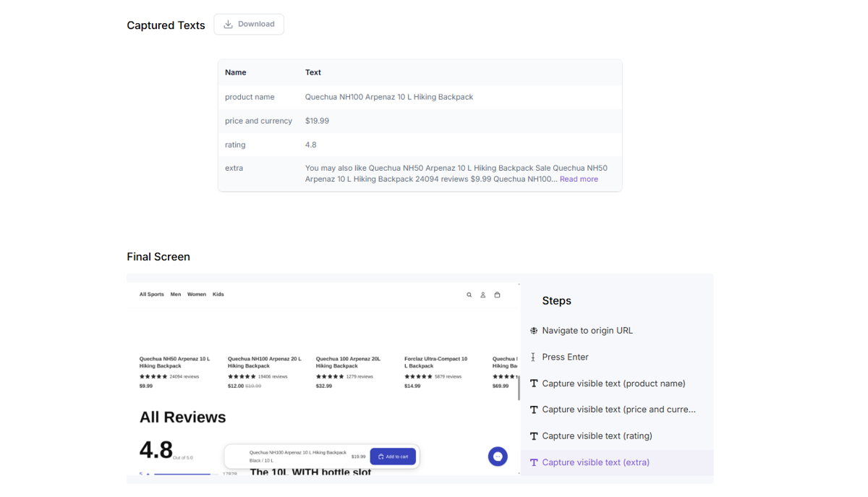This screenshot has height=497, width=868.
Task: Click the search icon in the final screen
Action: 469,295
